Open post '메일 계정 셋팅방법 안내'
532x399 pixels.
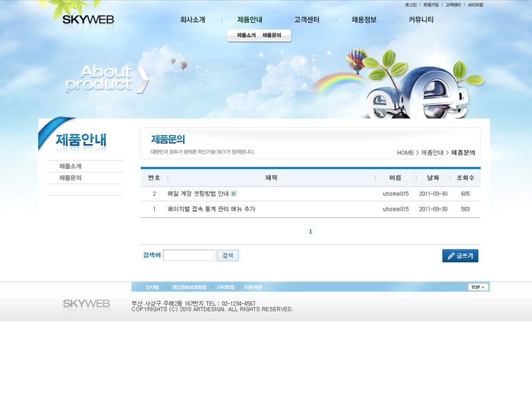(x=198, y=194)
